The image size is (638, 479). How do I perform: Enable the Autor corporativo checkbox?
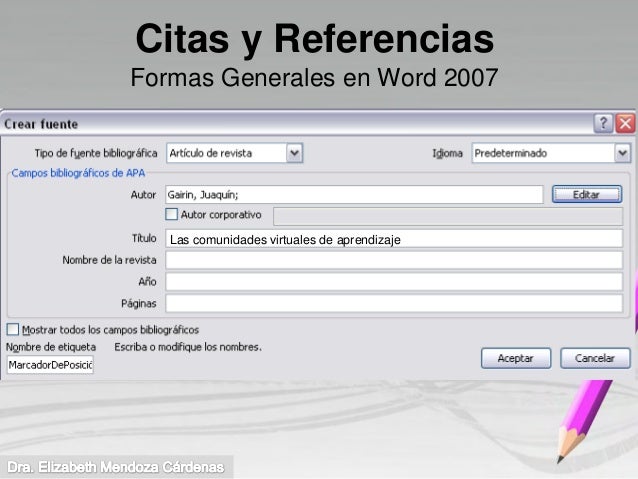pos(172,214)
